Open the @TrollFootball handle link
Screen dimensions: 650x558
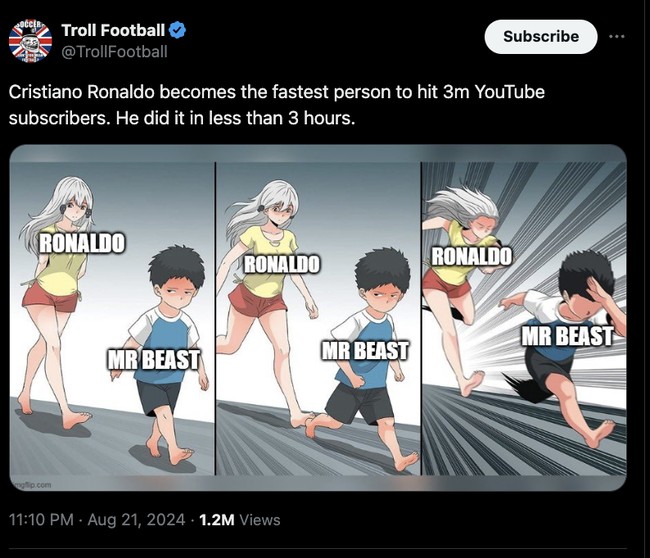[x=114, y=51]
